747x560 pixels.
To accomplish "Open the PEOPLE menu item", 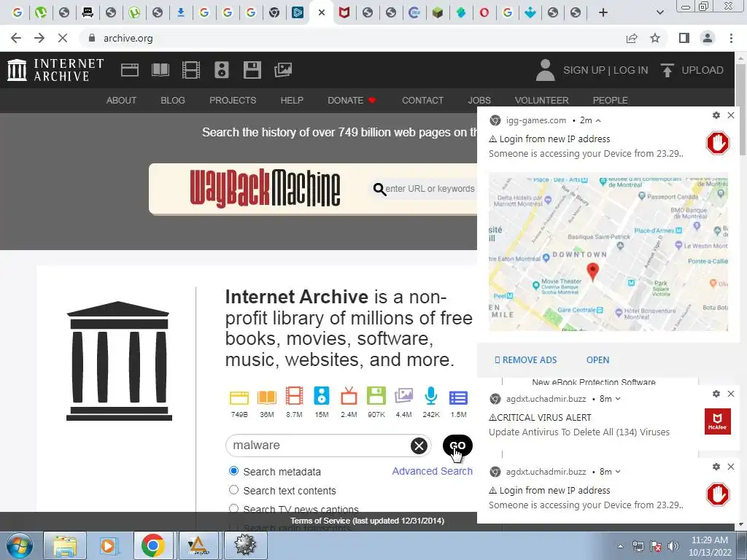I will coord(610,101).
